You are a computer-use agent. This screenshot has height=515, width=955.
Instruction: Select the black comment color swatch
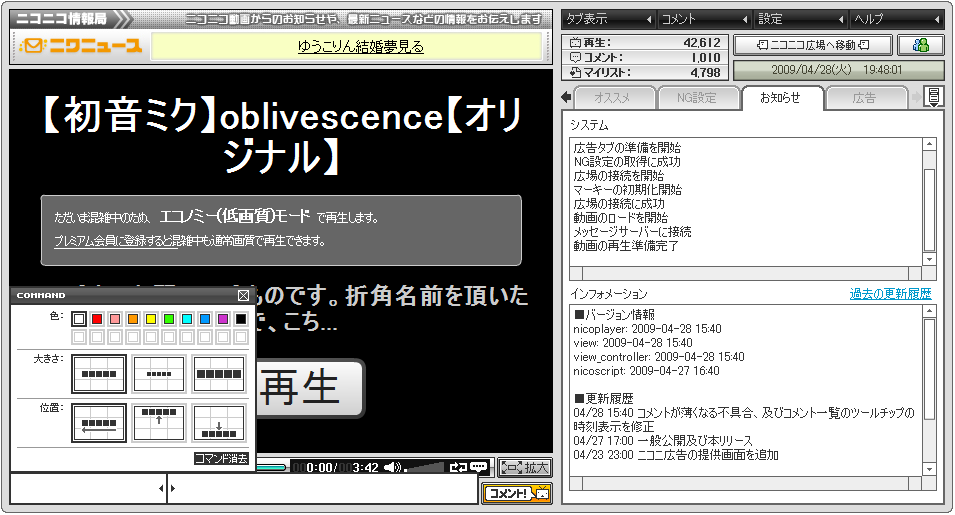point(241,318)
